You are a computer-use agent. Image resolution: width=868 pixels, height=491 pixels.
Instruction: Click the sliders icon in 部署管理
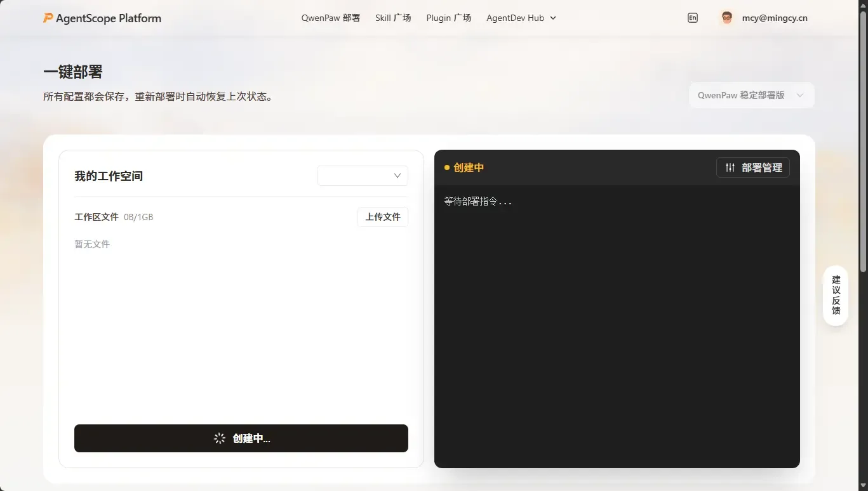pos(730,167)
